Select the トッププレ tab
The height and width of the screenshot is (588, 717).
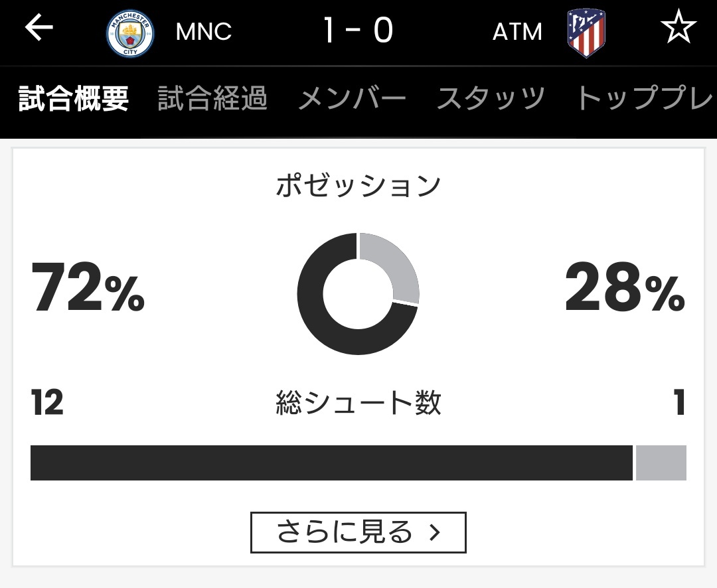(645, 98)
